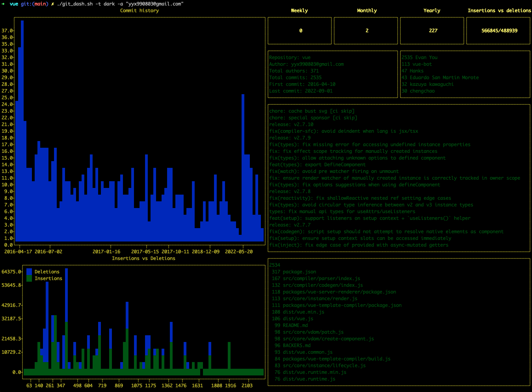
Task: Click the 2022-05-20 date axis label
Action: coord(239,252)
